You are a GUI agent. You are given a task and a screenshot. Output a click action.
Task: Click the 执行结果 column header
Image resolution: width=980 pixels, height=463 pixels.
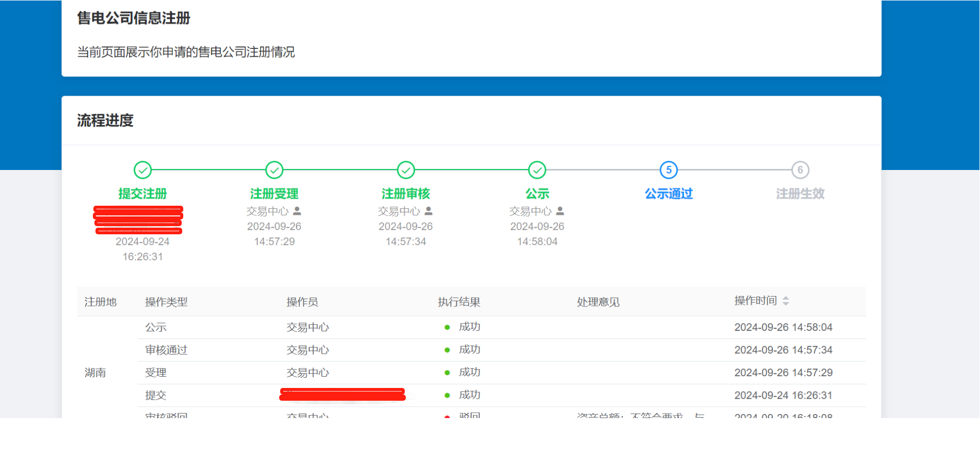459,302
